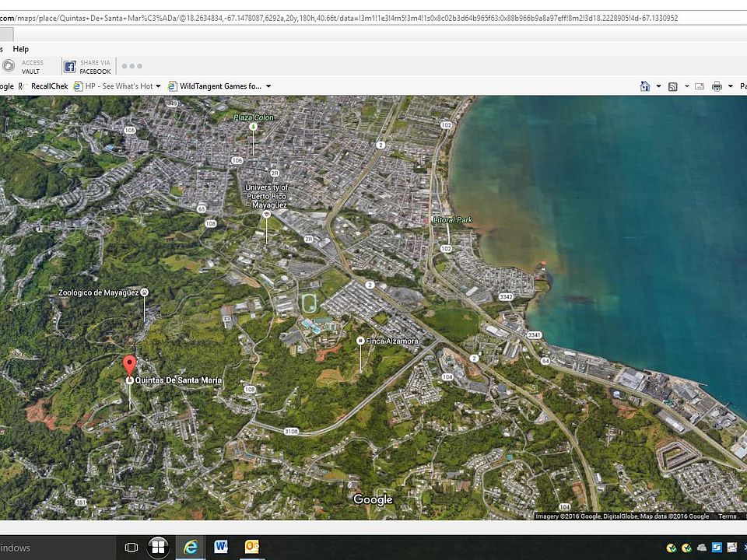Open the Help menu
This screenshot has width=747, height=560.
(x=20, y=49)
